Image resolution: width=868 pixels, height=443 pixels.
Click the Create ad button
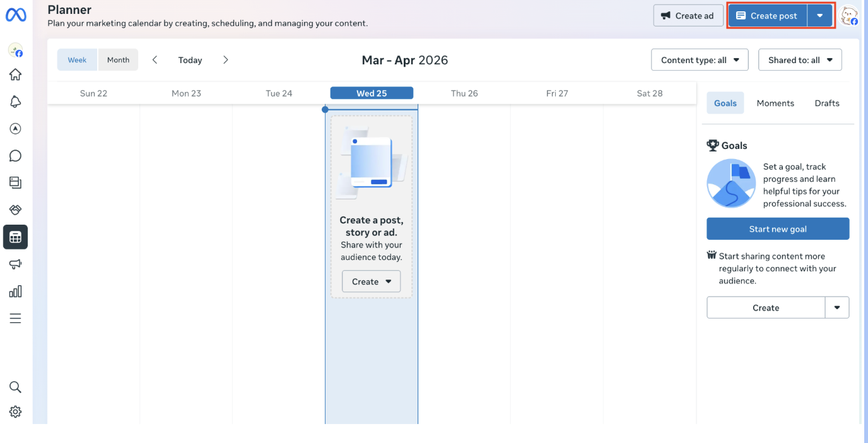[688, 16]
